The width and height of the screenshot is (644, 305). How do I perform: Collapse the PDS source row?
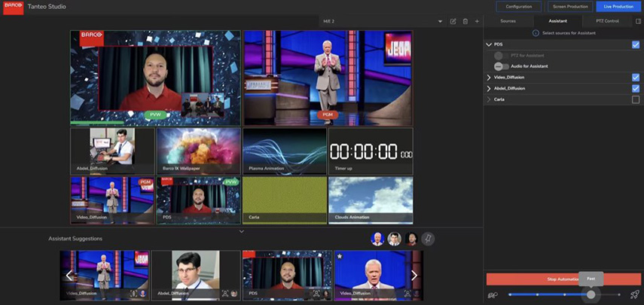click(489, 44)
